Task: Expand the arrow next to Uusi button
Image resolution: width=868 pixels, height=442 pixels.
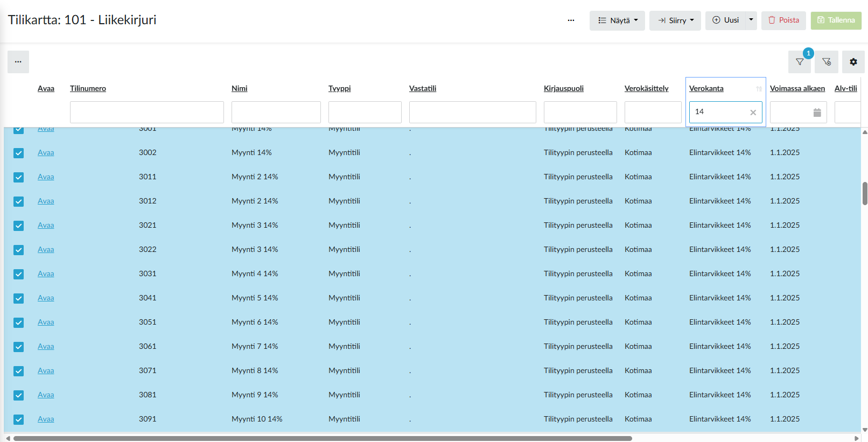Action: (751, 20)
